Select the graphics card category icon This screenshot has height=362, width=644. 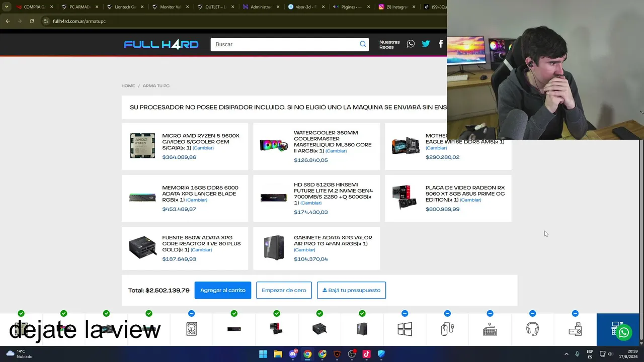(x=276, y=329)
